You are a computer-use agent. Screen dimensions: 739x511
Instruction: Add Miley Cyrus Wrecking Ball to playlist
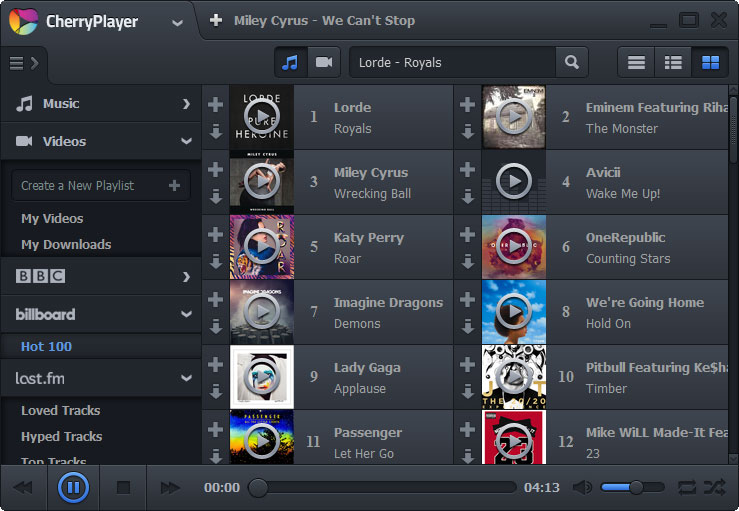click(215, 169)
